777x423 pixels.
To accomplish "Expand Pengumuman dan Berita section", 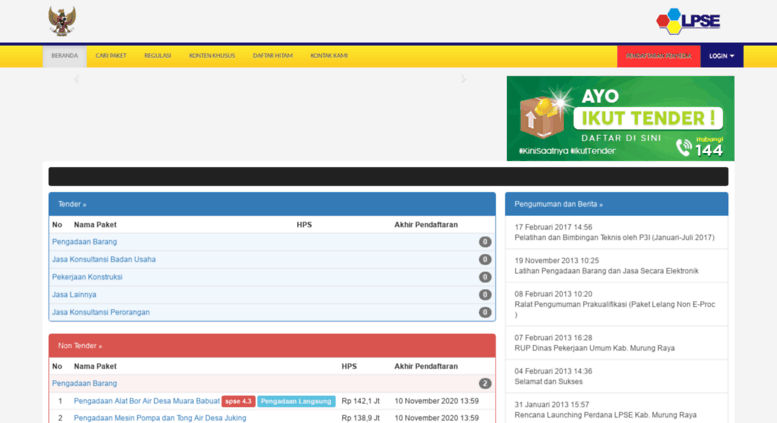I will (x=558, y=204).
